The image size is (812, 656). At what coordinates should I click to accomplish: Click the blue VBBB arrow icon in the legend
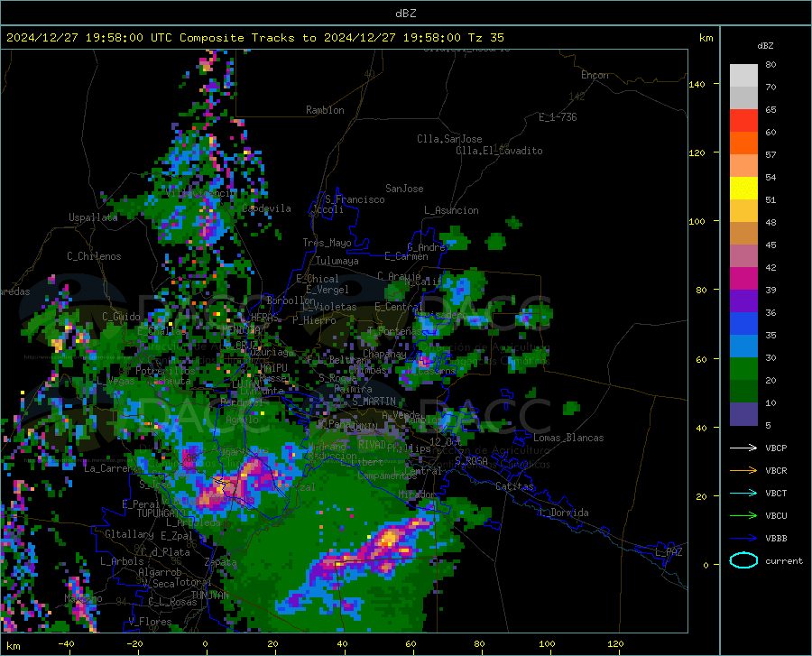point(743,539)
